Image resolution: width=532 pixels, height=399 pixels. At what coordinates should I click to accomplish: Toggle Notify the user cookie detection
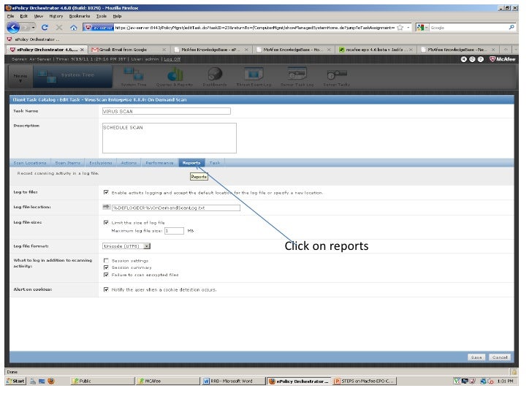(x=106, y=289)
